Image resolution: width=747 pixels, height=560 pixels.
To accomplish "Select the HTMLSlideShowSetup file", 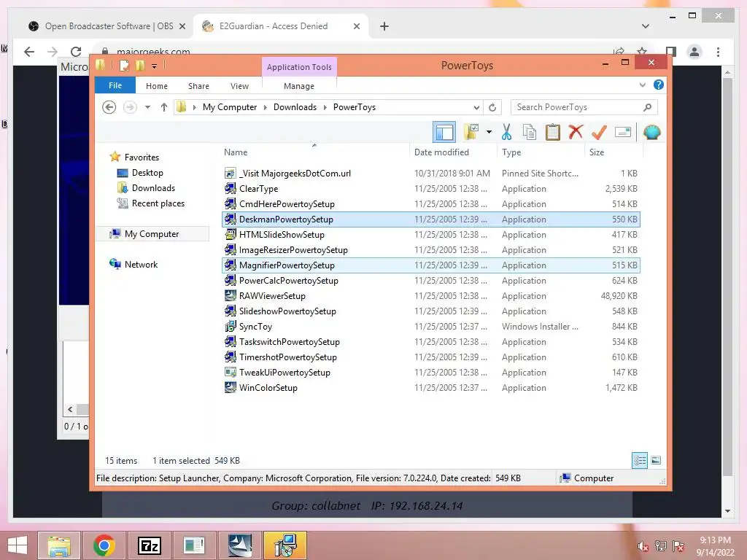I will [430, 234].
